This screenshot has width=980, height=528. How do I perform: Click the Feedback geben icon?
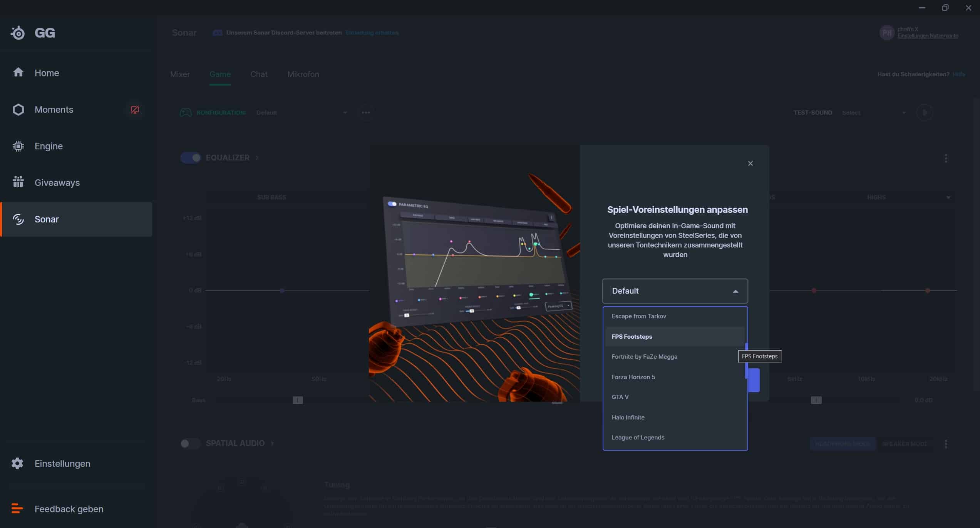pos(17,509)
